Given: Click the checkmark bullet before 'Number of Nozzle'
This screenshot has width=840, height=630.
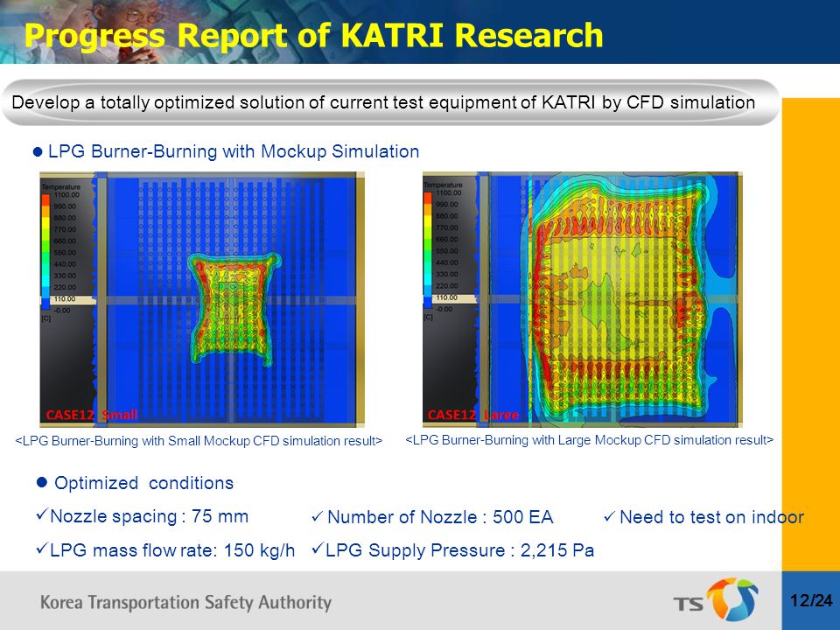Looking at the screenshot, I should pyautogui.click(x=317, y=517).
